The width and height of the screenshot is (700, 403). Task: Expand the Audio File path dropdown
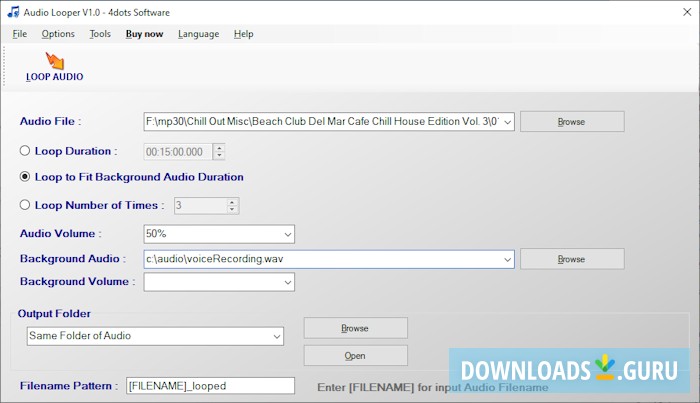(x=508, y=122)
